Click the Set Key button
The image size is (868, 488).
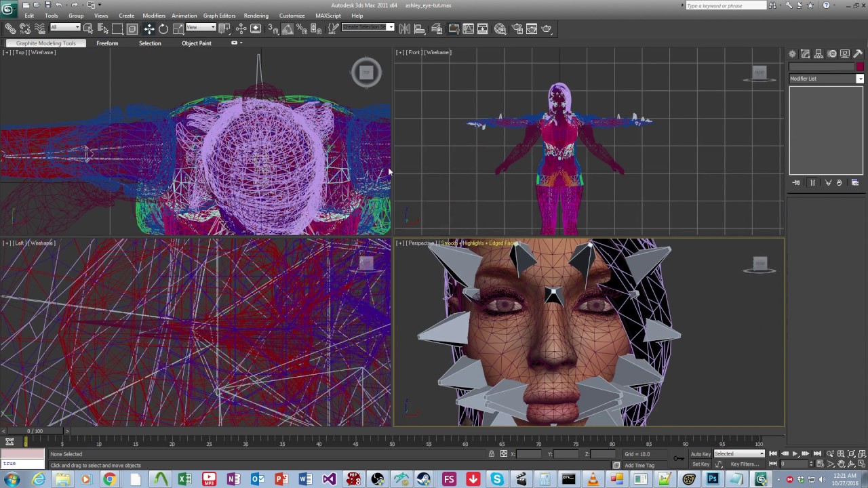701,464
